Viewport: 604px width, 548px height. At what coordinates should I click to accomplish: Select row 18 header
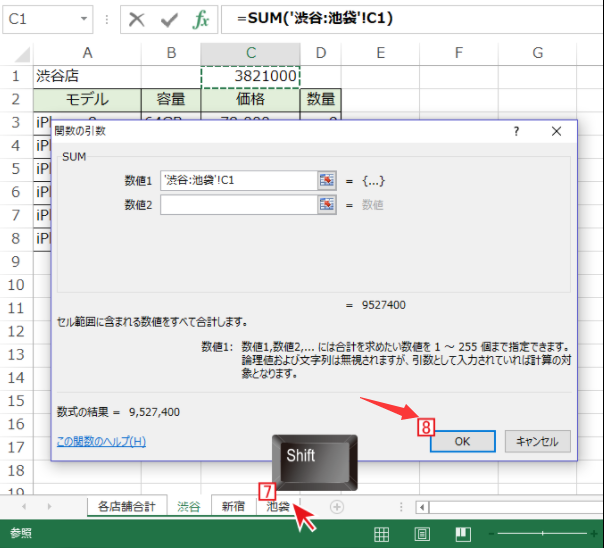[x=16, y=471]
